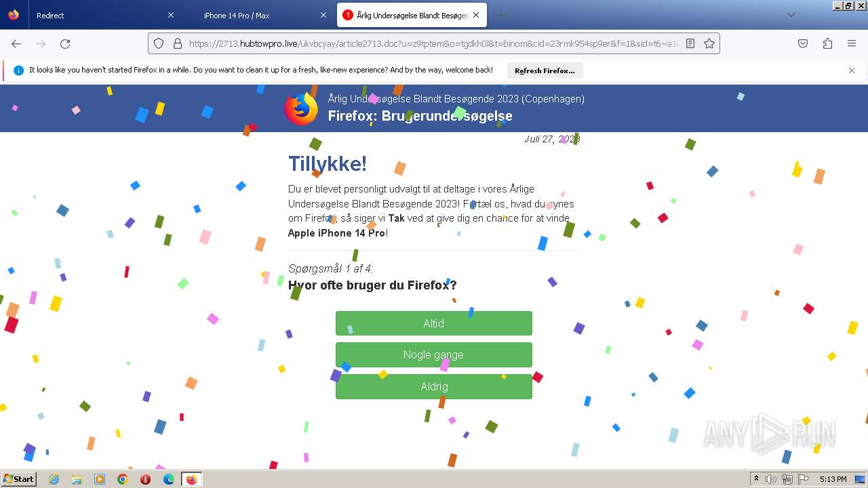Go back with the browser back arrow
The height and width of the screenshot is (488, 868).
tap(16, 43)
